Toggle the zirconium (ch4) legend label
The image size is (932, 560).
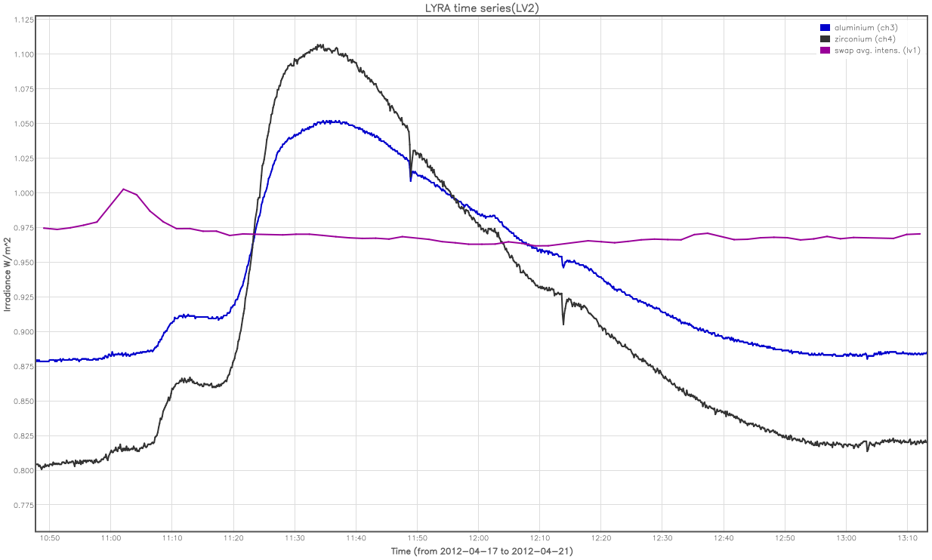click(x=864, y=38)
